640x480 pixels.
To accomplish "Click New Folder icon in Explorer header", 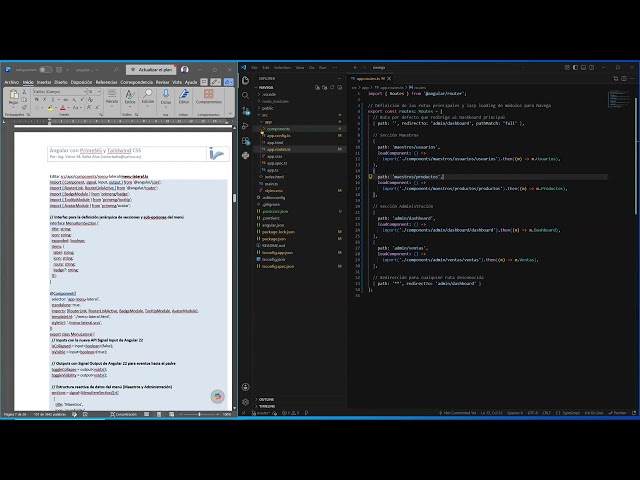I will pyautogui.click(x=324, y=87).
